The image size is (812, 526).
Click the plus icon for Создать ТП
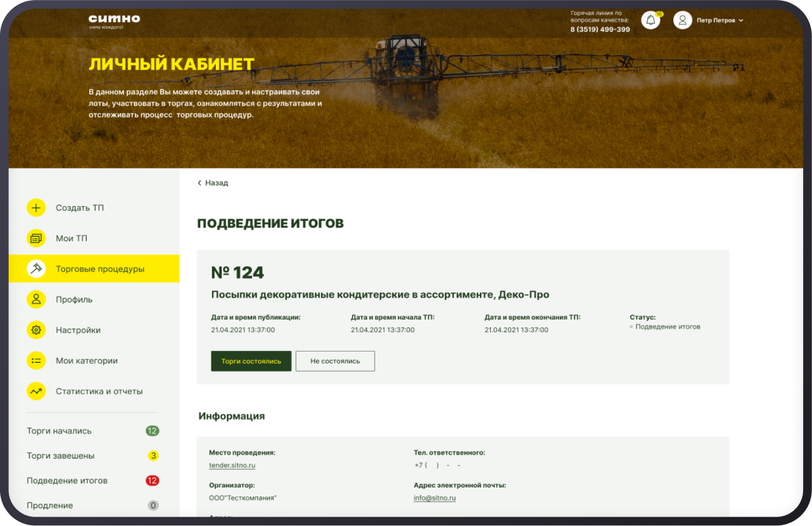[x=36, y=208]
